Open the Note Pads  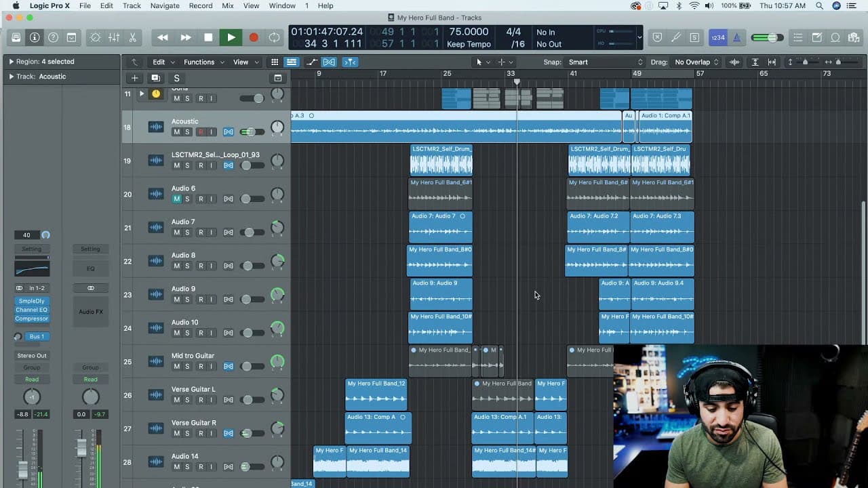(x=817, y=38)
